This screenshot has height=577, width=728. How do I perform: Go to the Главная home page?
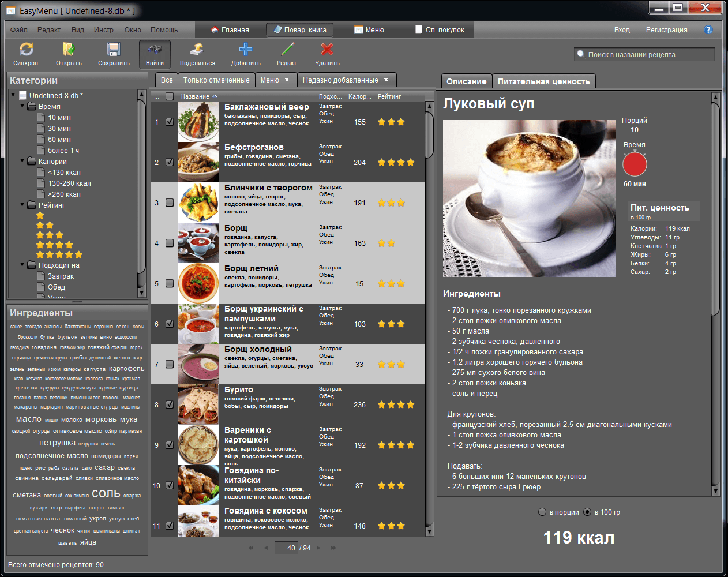point(230,30)
